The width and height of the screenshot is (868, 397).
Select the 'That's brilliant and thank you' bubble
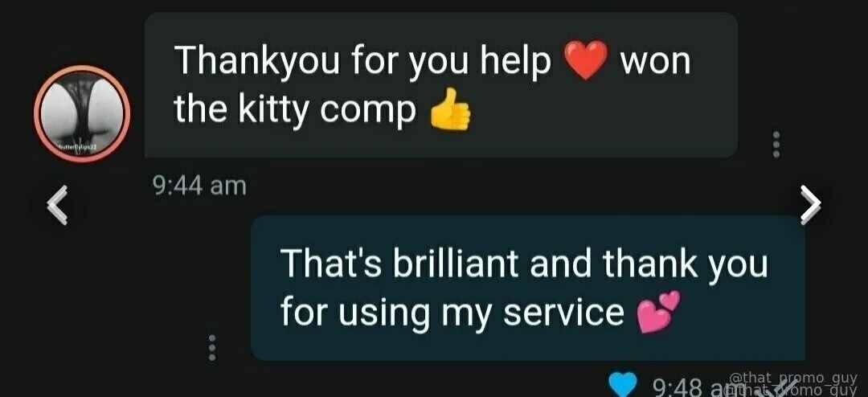(527, 288)
